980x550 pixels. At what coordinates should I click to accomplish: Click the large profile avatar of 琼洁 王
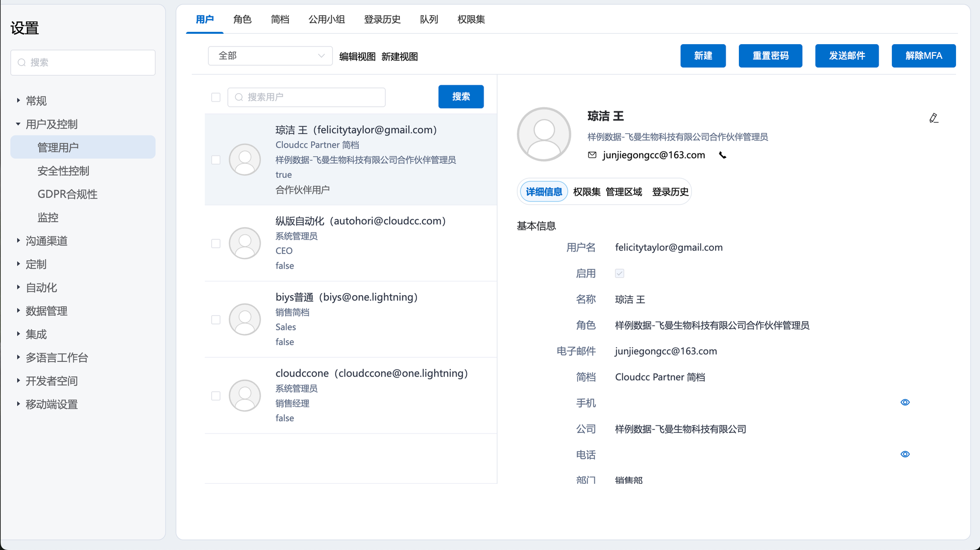[x=544, y=134]
